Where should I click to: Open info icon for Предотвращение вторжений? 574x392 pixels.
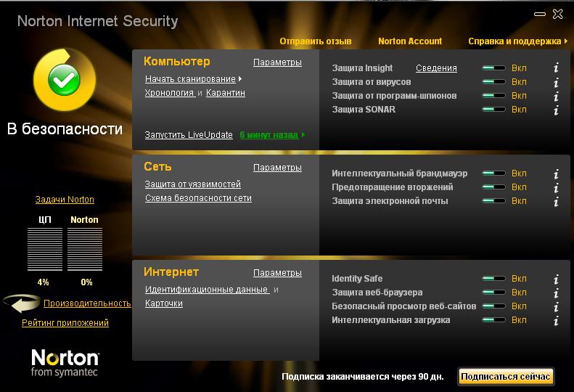tap(556, 187)
